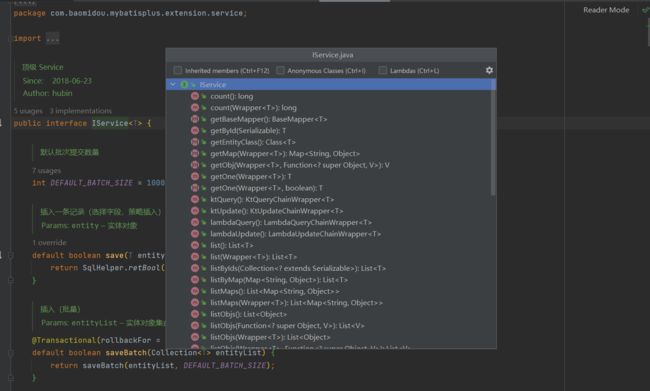
Task: Enable the Lambdas checkbox
Action: 383,70
